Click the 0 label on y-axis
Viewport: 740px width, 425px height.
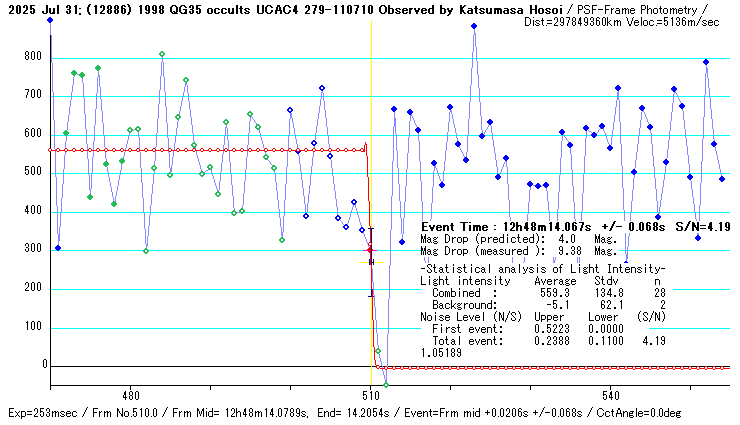point(44,366)
